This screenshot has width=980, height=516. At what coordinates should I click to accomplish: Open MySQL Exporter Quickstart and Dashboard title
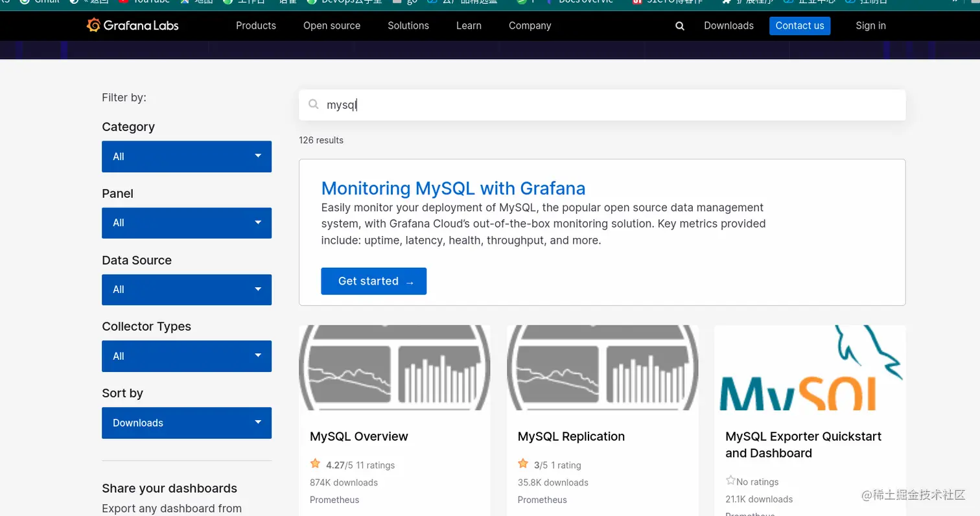coord(803,445)
